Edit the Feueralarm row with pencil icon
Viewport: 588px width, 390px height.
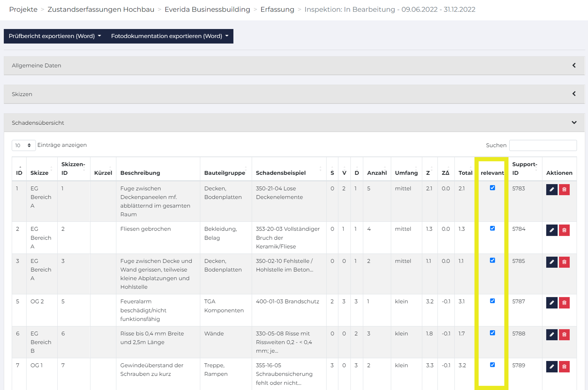[552, 303]
